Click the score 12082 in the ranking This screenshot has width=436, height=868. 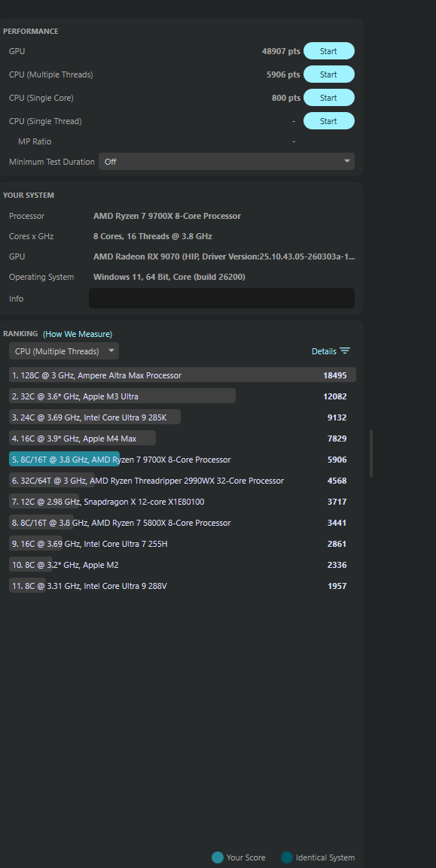point(334,396)
